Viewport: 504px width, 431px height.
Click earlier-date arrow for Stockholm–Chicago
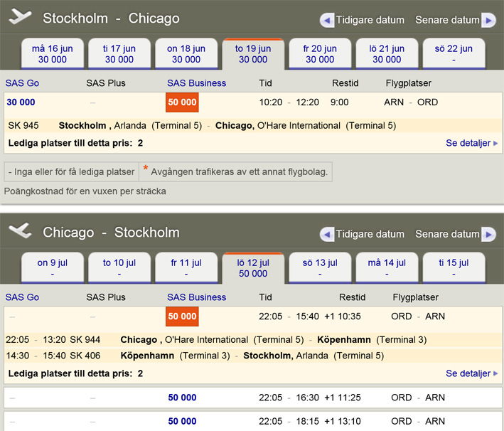tap(327, 20)
